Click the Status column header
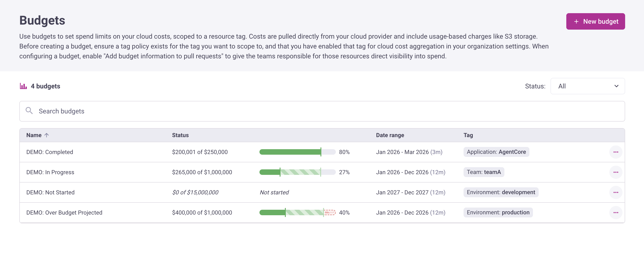Screen dimensions: 644x258 tap(180, 135)
